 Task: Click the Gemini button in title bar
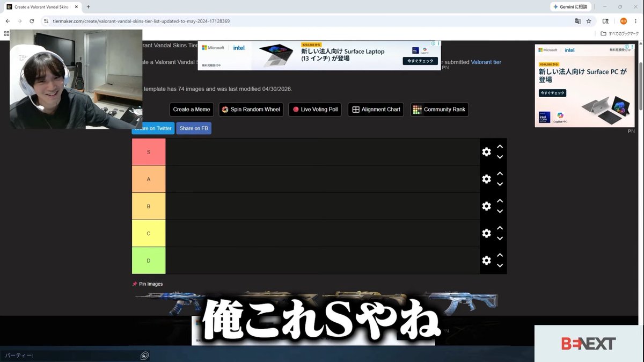point(570,6)
